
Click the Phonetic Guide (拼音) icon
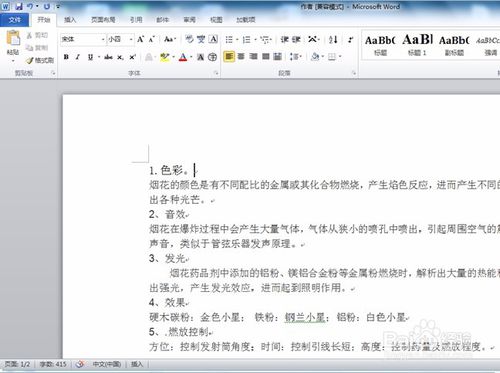(201, 39)
